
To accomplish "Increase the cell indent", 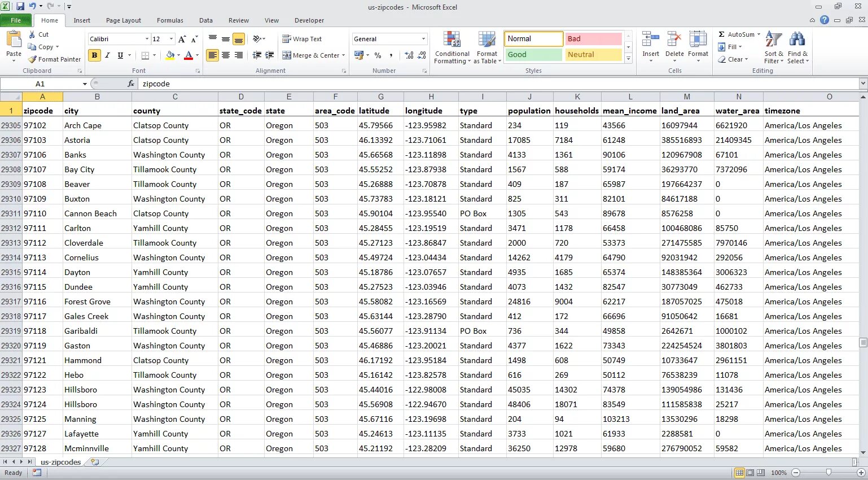I will [x=270, y=55].
